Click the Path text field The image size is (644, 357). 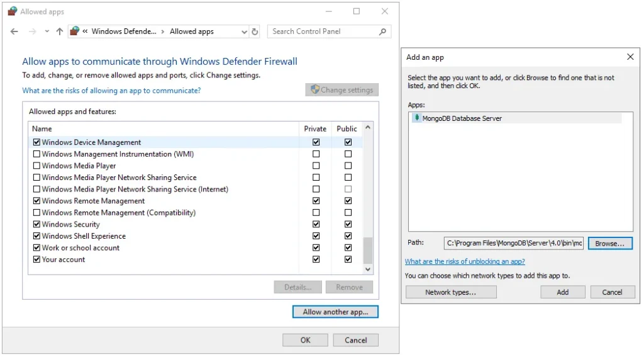pos(513,243)
